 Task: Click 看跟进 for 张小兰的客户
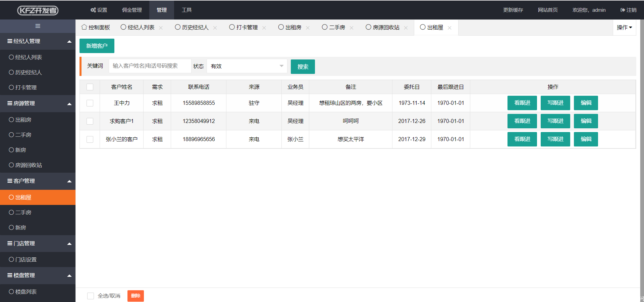(522, 139)
